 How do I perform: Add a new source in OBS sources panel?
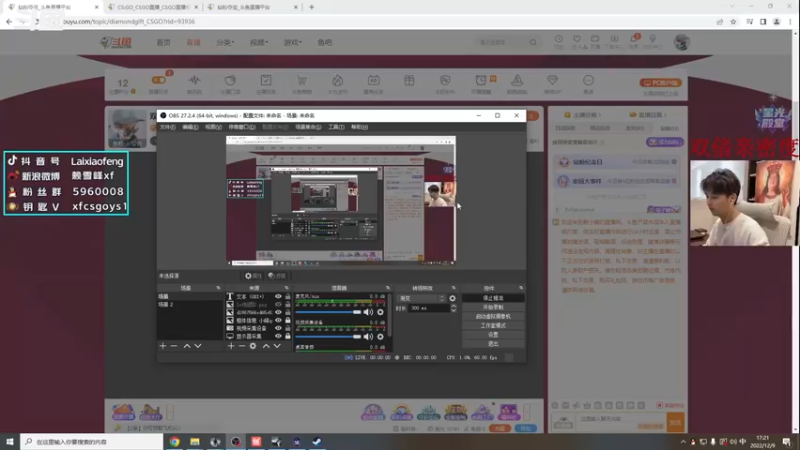(x=231, y=346)
